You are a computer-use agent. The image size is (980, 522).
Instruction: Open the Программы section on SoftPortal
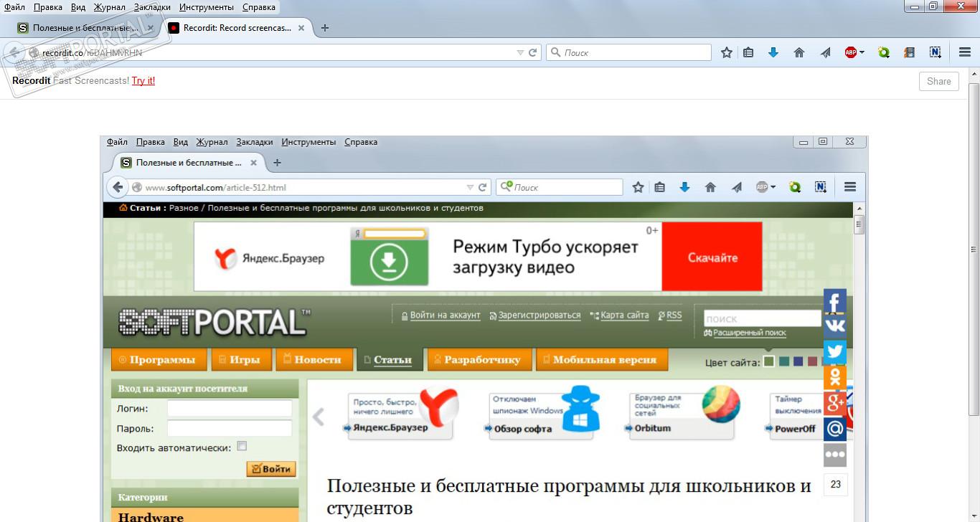coord(159,360)
